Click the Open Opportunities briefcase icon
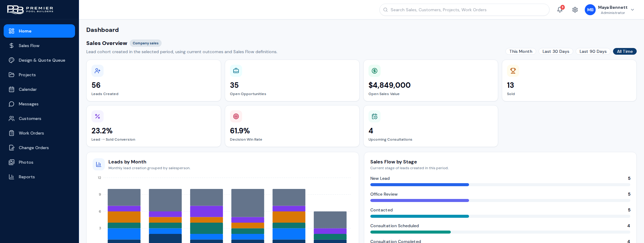 pyautogui.click(x=236, y=71)
